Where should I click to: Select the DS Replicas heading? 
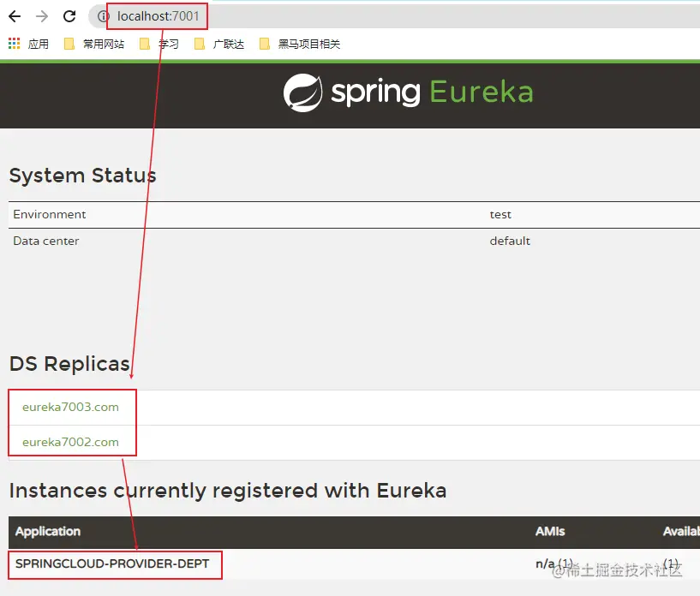[69, 364]
